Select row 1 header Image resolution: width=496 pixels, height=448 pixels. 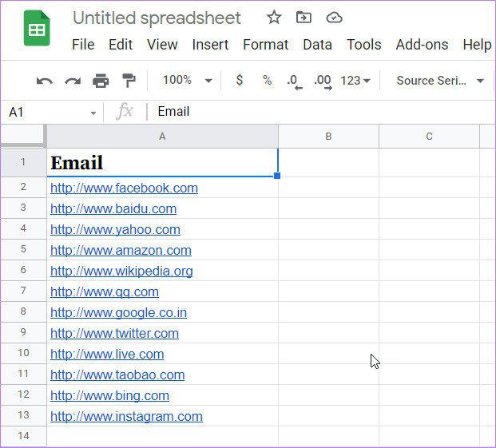[23, 162]
